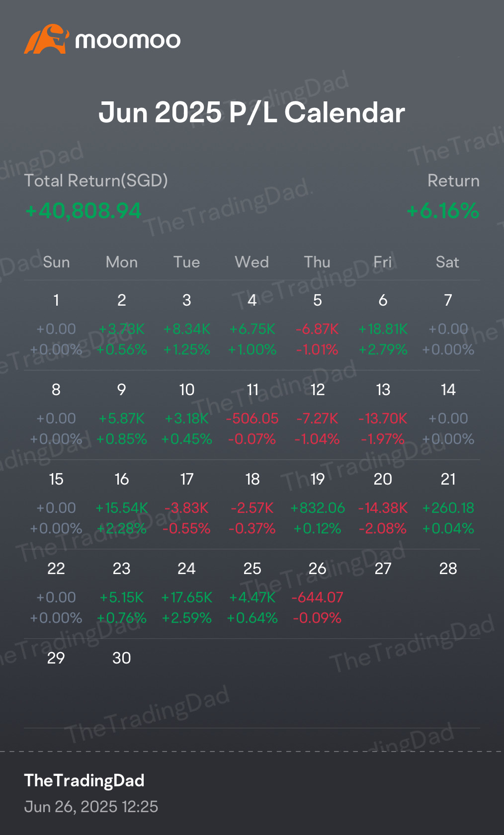
Task: Select the Total Return +40,808.94 value
Action: point(83,211)
